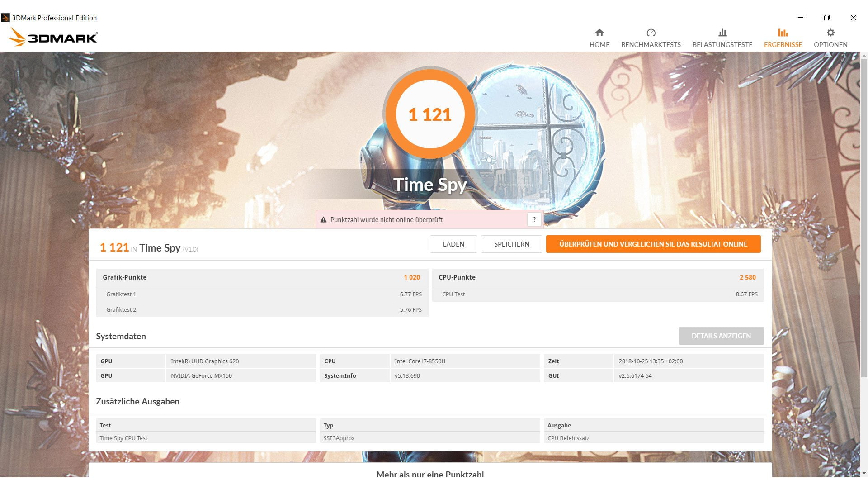
Task: Switch to the HOME tab label
Action: click(x=599, y=44)
